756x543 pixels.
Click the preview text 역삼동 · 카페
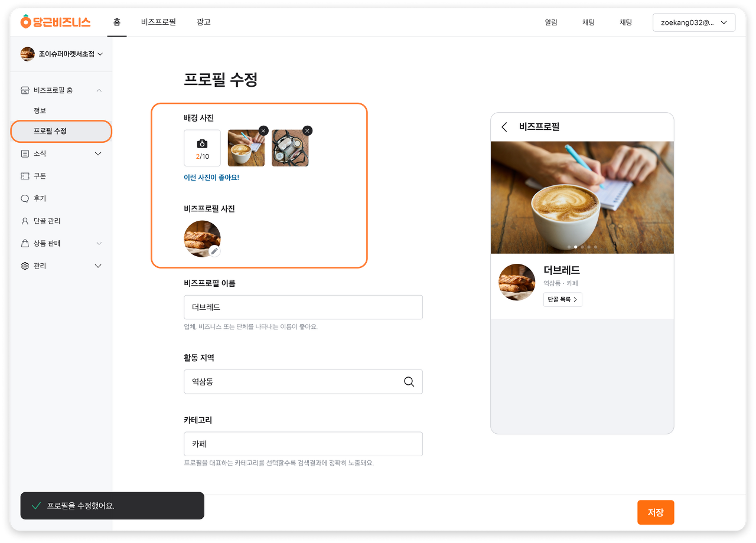pyautogui.click(x=561, y=283)
